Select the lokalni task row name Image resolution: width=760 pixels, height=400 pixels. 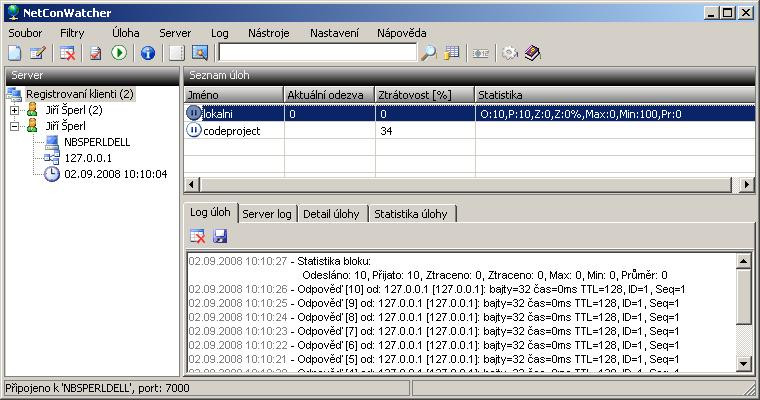[x=218, y=114]
